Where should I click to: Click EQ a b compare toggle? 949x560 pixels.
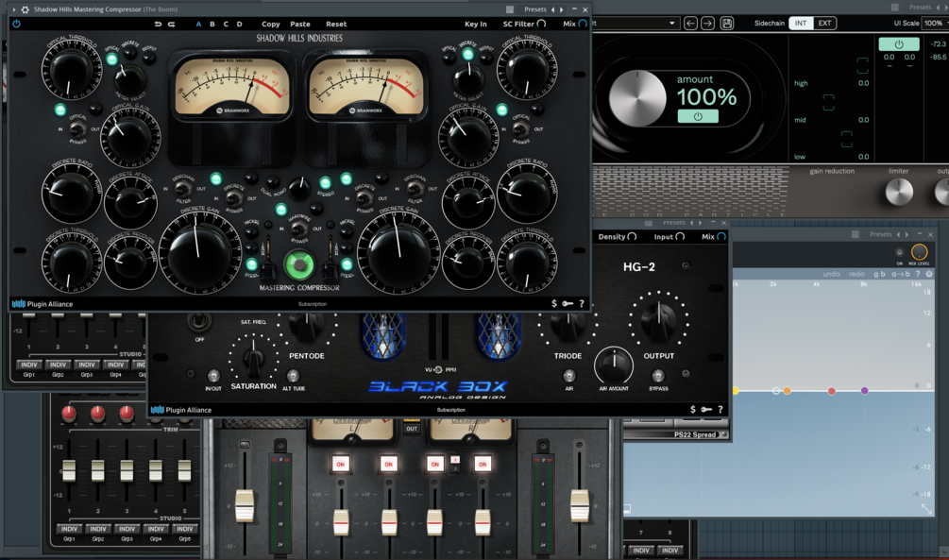(879, 274)
